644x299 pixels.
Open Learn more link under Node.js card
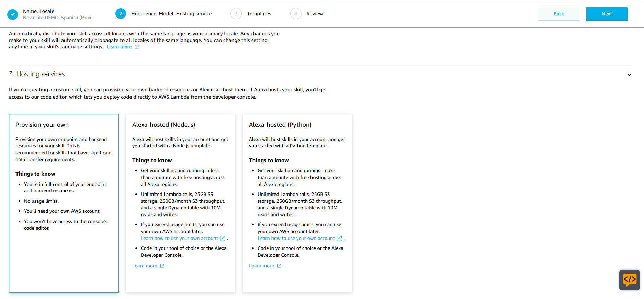(145, 266)
